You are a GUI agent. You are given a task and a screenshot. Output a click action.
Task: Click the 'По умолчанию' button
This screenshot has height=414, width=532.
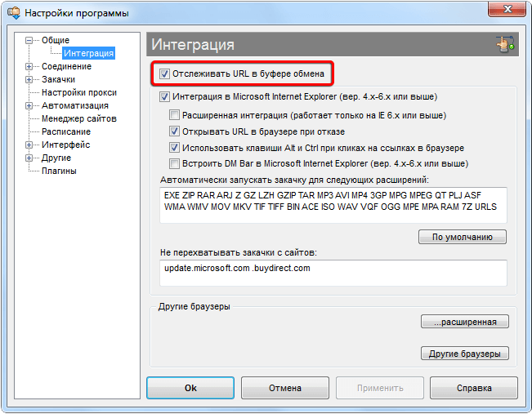pos(462,237)
